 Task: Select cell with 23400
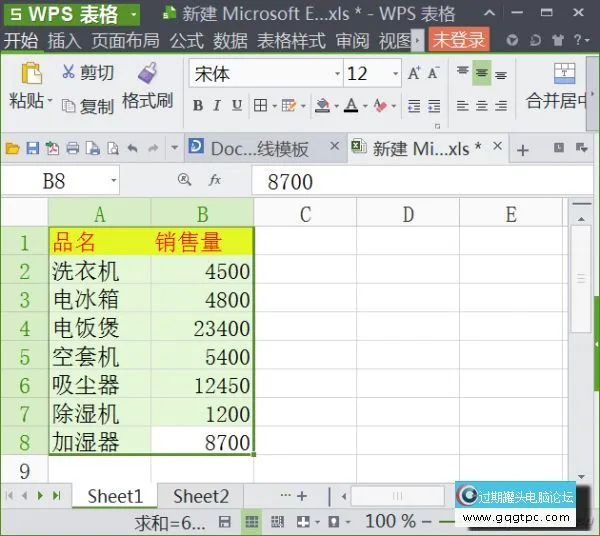pos(202,328)
